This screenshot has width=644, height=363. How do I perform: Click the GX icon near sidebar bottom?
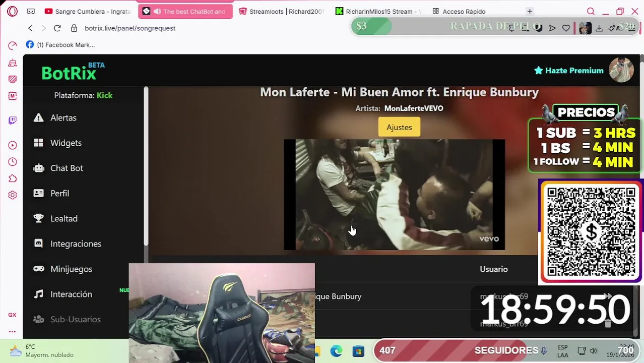(12, 315)
